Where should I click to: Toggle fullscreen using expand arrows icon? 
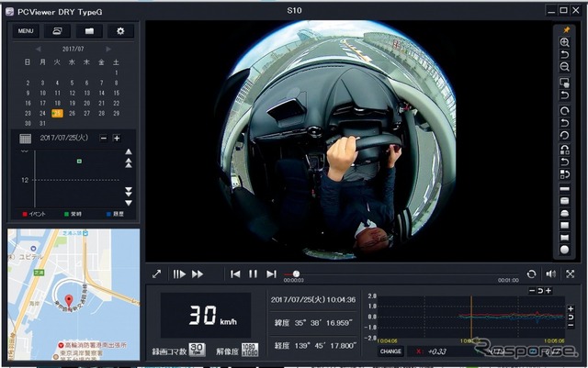coord(156,273)
